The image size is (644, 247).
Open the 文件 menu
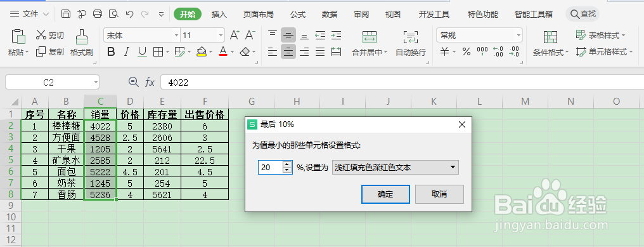[x=30, y=14]
